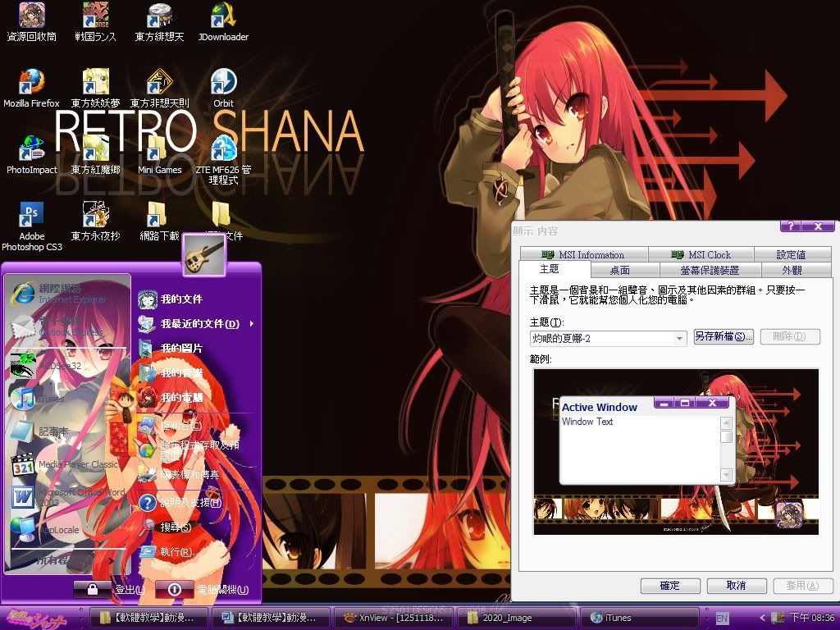Click the help question mark button
840x630 pixels.
791,226
